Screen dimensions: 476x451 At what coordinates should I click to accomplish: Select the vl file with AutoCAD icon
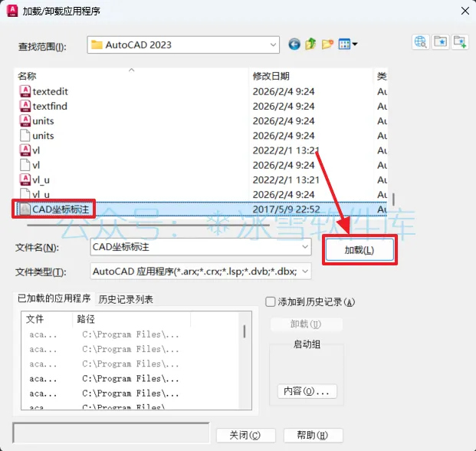coord(25,150)
